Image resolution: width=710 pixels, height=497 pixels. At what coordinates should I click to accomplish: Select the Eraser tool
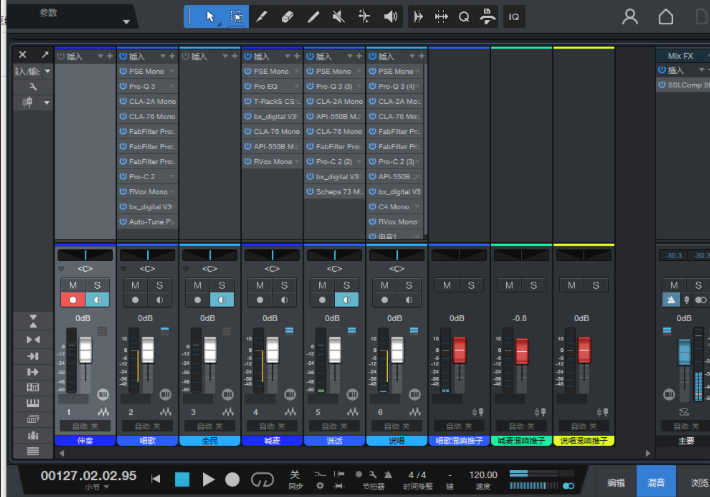pyautogui.click(x=288, y=17)
